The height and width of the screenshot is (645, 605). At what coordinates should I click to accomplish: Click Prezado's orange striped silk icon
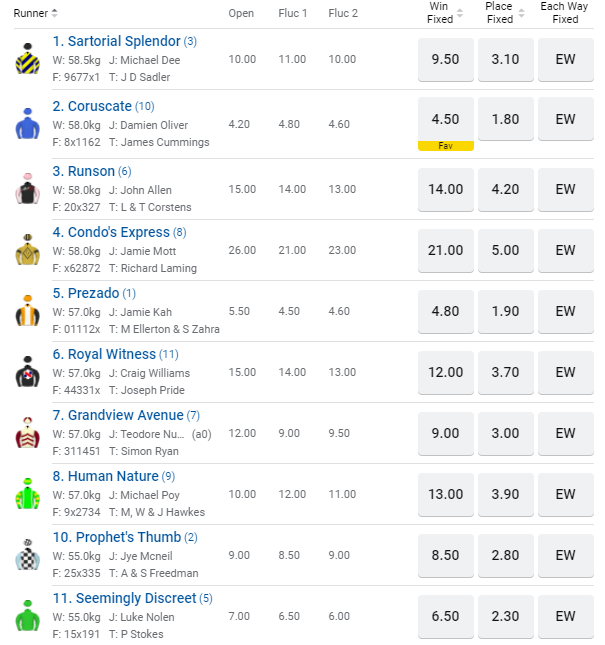pos(27,312)
